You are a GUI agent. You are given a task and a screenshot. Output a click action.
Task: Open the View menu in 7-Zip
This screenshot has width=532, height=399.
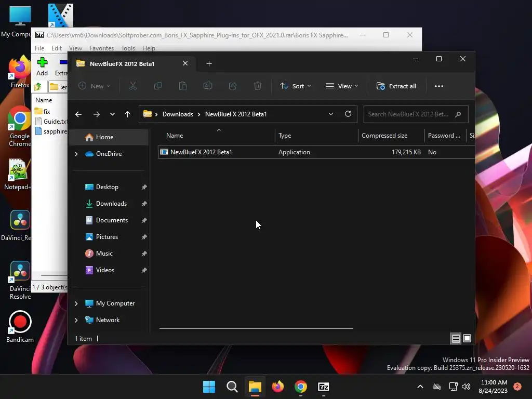pos(75,48)
